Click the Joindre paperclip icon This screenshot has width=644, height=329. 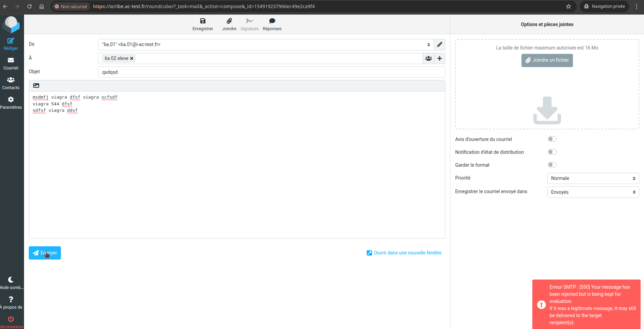(x=229, y=21)
